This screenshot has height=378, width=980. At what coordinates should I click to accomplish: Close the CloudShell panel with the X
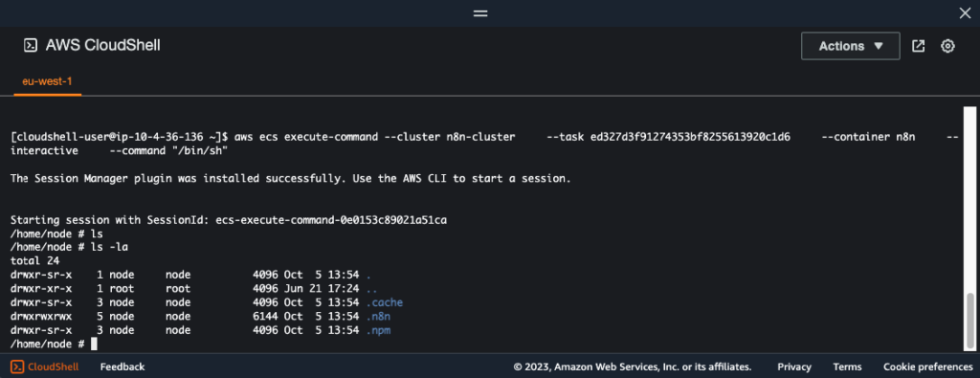pos(965,13)
